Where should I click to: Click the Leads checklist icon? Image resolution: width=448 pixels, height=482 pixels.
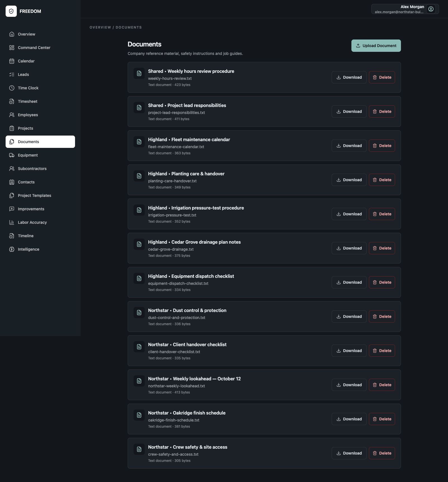point(12,74)
